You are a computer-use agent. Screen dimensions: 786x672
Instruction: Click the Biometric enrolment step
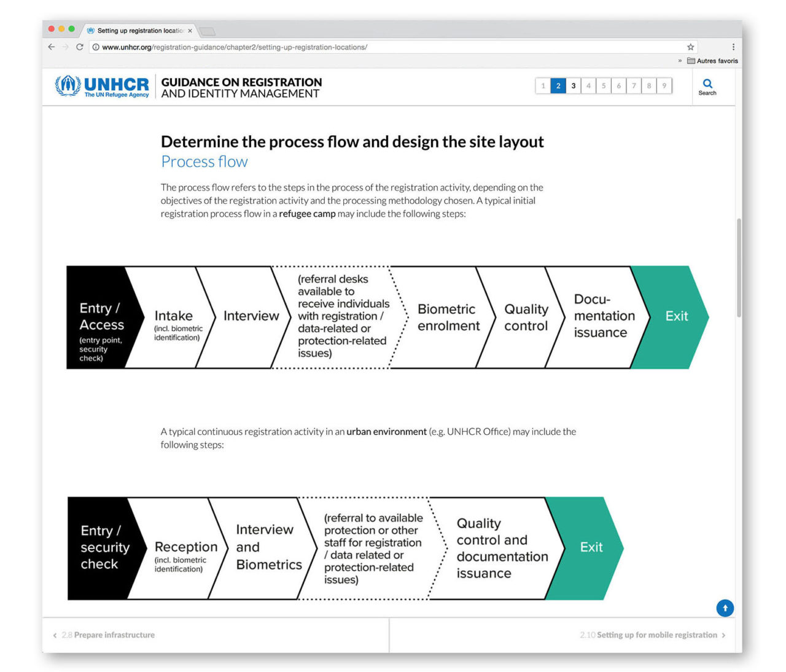[x=448, y=318]
